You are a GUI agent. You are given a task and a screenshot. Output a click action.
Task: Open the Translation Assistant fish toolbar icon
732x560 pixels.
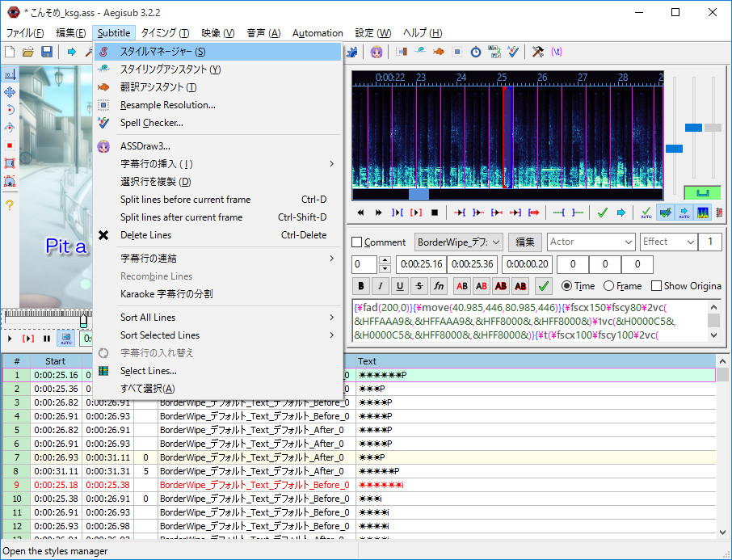(439, 52)
